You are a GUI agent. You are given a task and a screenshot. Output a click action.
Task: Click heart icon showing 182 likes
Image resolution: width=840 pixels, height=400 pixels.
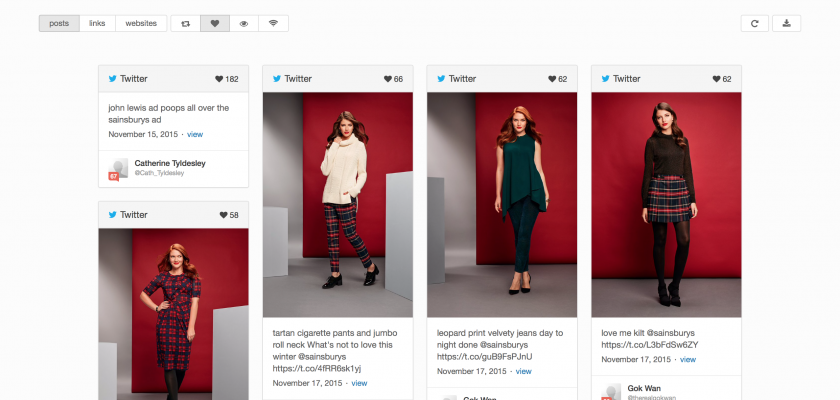pyautogui.click(x=219, y=79)
